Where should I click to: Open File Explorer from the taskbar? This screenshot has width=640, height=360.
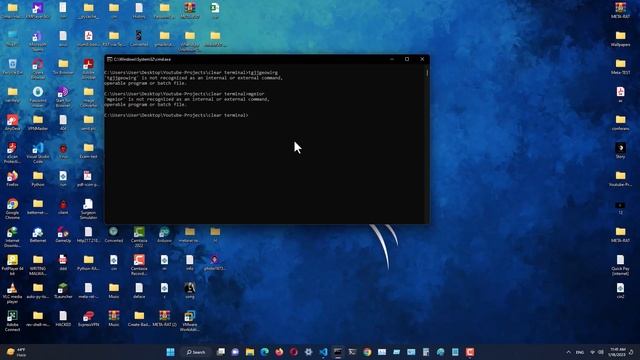(250, 352)
